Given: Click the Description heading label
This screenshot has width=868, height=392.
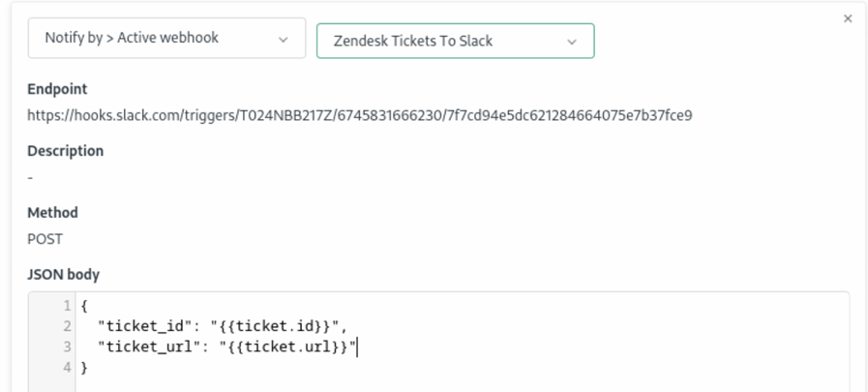Looking at the screenshot, I should click(x=65, y=151).
